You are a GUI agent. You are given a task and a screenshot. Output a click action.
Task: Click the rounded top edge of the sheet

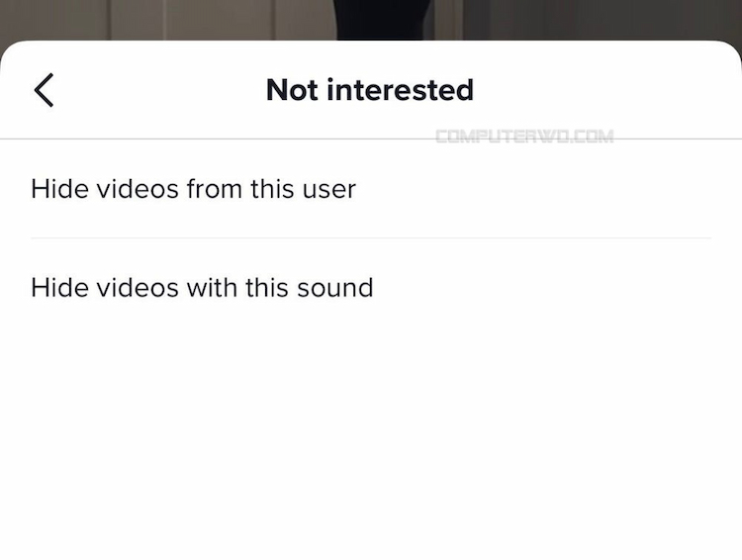coord(371,43)
